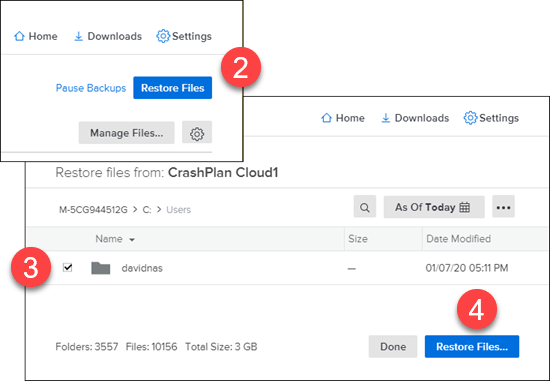
Task: Open Downloads in the top-left window
Action: point(108,36)
